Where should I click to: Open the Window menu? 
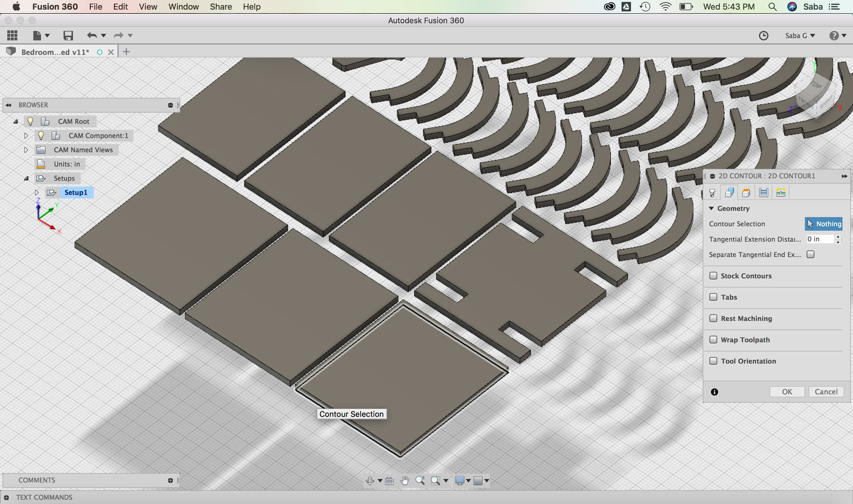(183, 7)
